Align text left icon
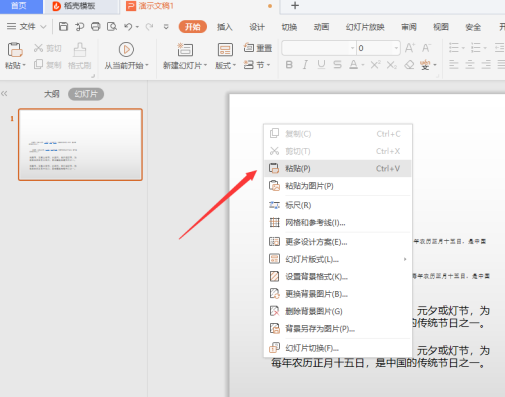 coord(453,65)
